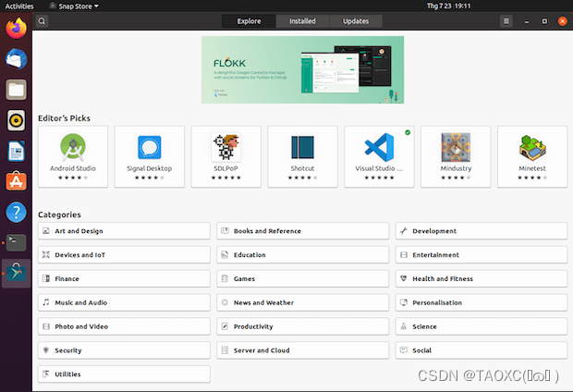
Task: Open the Games category
Action: click(302, 278)
